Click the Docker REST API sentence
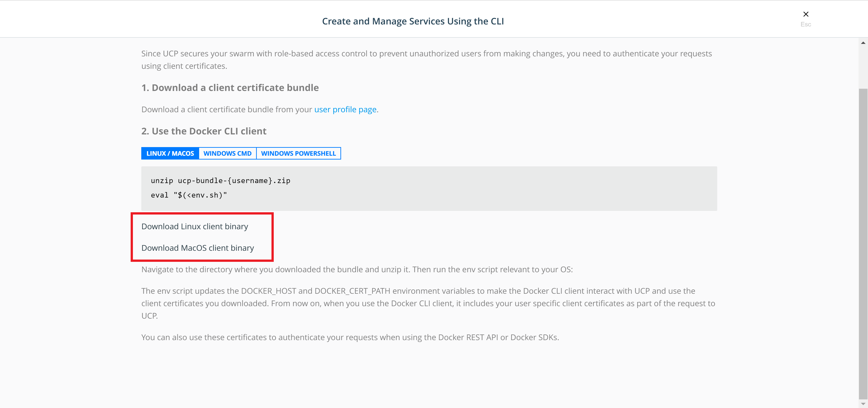The image size is (868, 408). pos(350,337)
